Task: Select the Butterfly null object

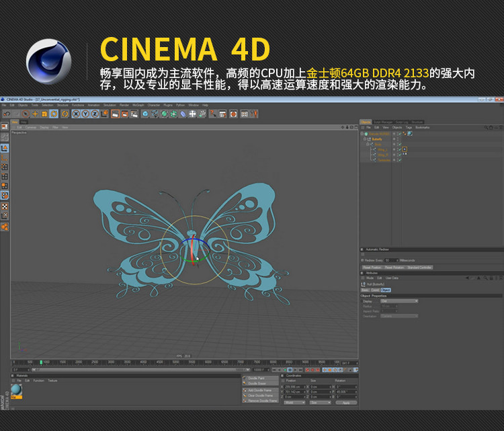Action: [x=377, y=139]
